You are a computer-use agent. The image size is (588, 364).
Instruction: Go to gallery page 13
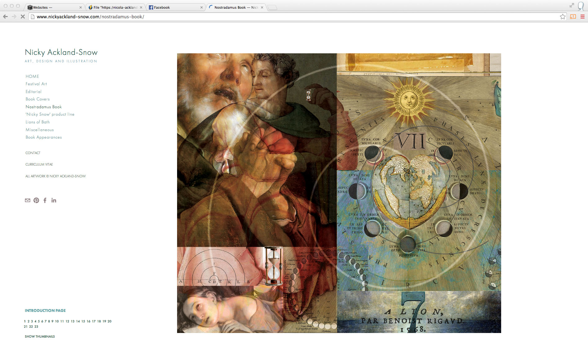pos(73,321)
